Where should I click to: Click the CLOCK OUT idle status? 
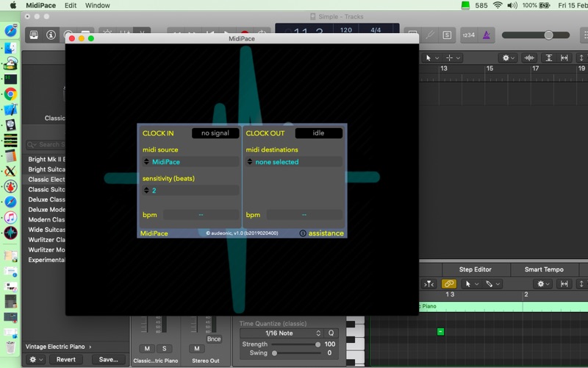(318, 133)
